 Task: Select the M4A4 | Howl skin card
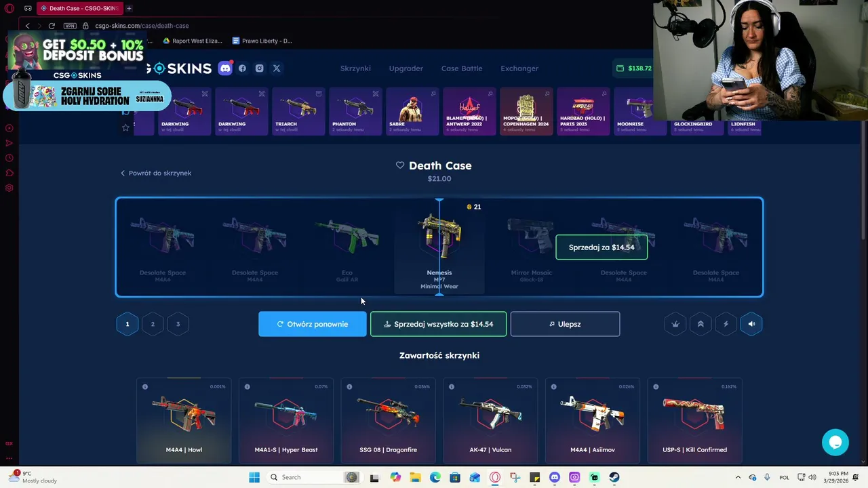(x=184, y=420)
